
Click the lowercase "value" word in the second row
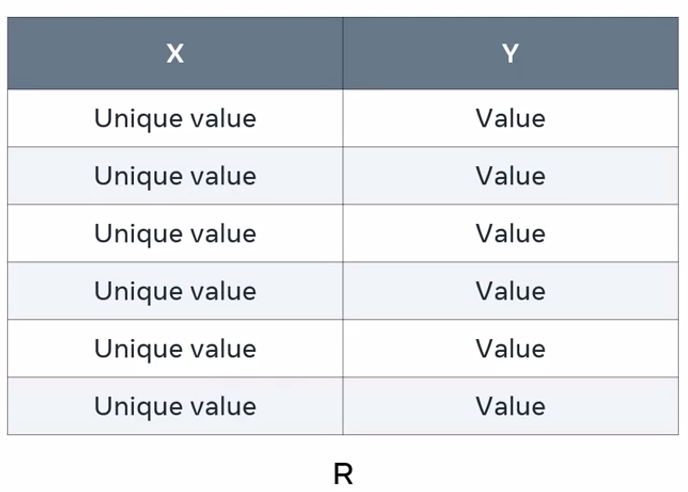click(223, 176)
